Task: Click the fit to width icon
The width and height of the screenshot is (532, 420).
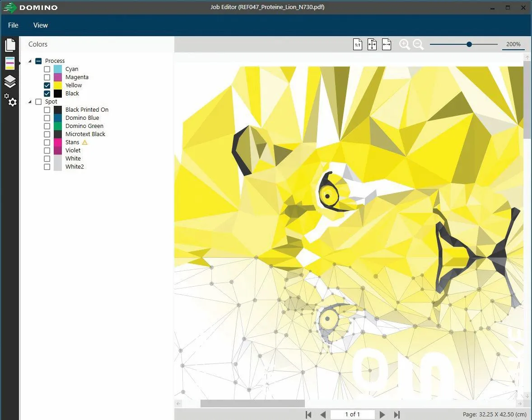Action: (386, 44)
